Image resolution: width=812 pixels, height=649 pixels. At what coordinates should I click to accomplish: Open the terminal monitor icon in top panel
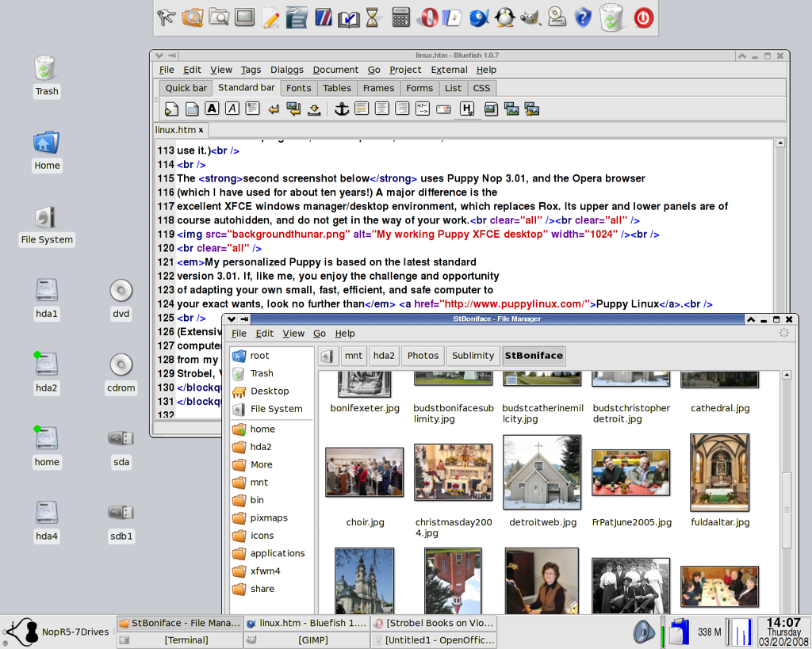[244, 17]
